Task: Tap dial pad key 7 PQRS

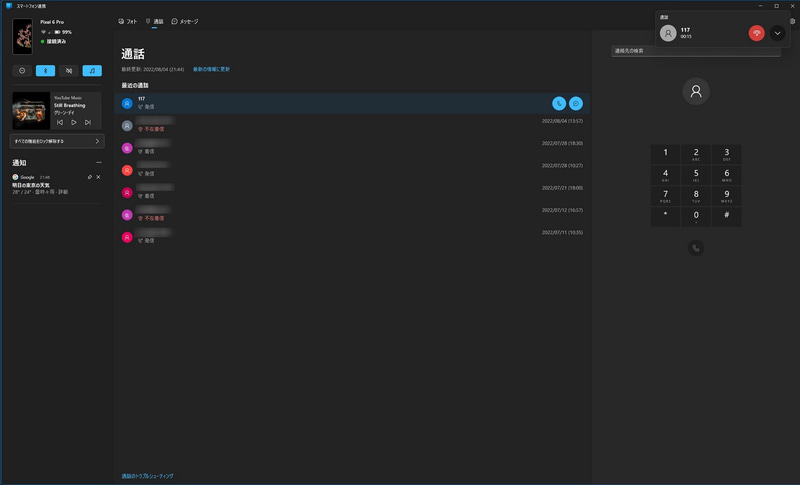Action: [x=665, y=196]
